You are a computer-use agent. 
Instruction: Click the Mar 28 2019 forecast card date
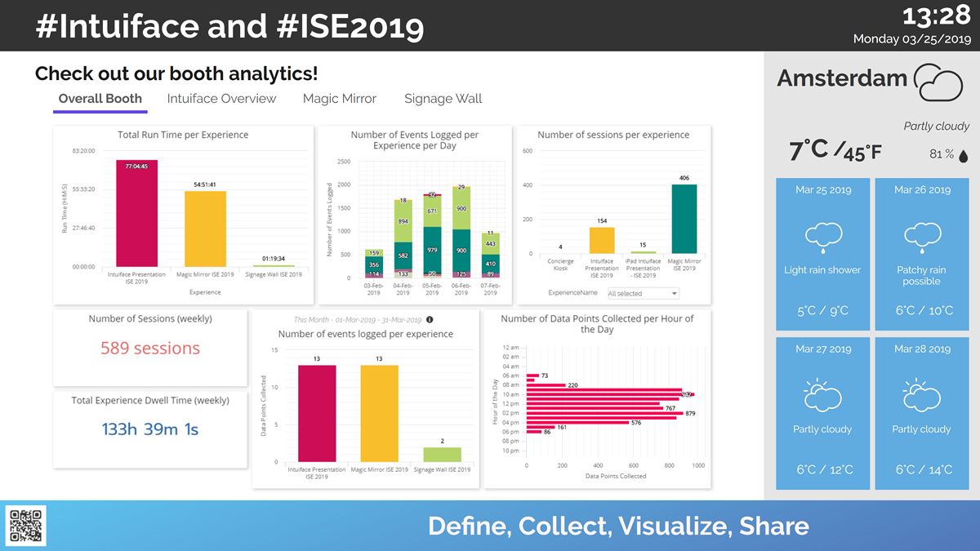[x=922, y=349]
